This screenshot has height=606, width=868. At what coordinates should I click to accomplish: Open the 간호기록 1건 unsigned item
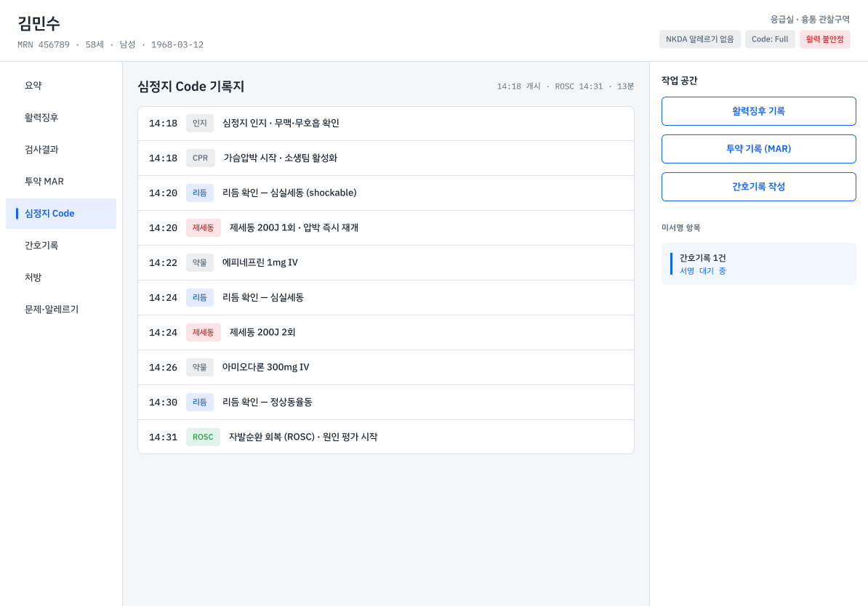click(758, 264)
